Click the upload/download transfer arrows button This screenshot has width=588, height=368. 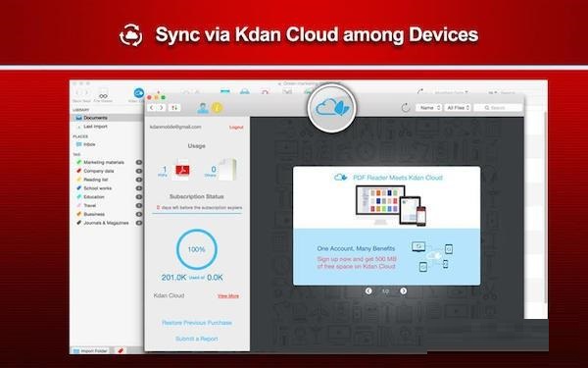[174, 108]
